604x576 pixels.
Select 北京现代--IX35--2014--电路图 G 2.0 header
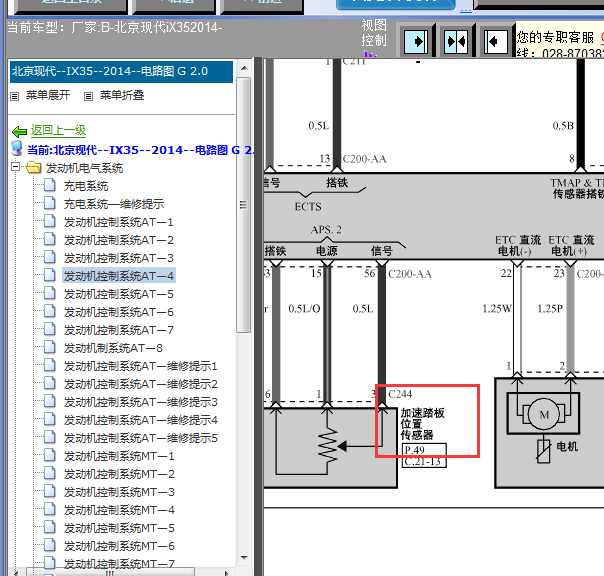pyautogui.click(x=121, y=72)
